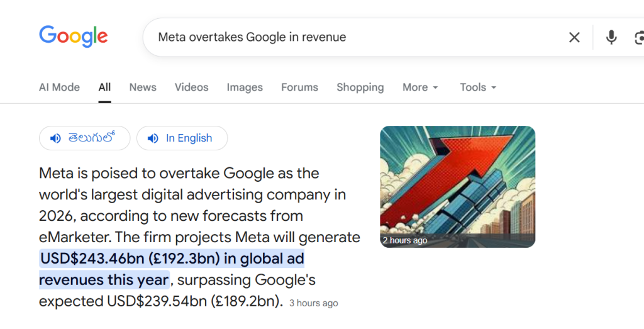
Task: Play English audio speaker icon
Action: [x=153, y=138]
